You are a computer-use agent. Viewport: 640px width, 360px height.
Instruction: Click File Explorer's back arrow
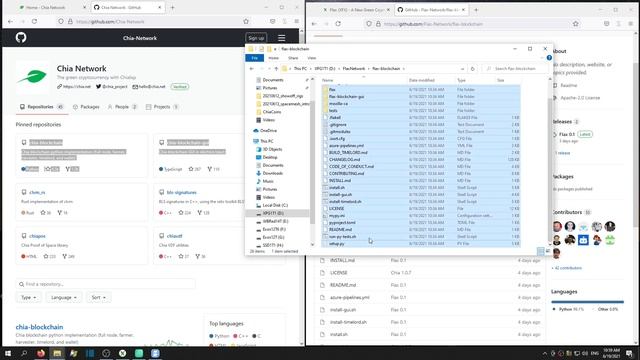pos(251,69)
